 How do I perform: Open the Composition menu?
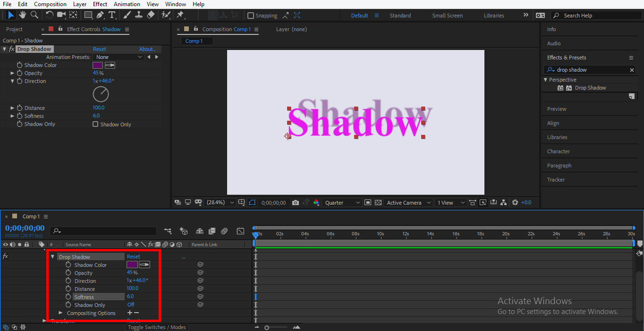tap(50, 4)
